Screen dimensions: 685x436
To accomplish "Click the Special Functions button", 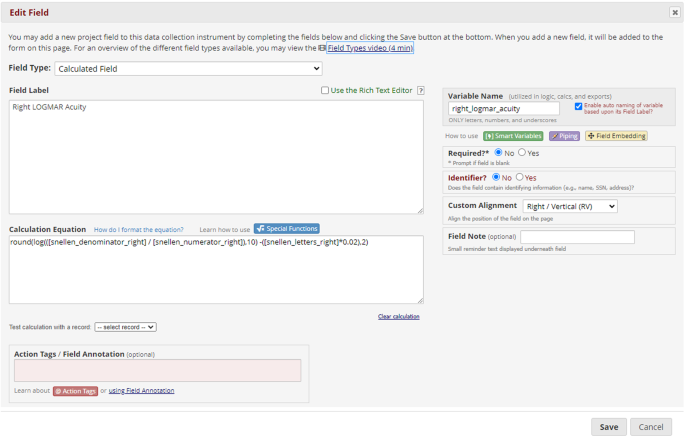I will pyautogui.click(x=287, y=228).
